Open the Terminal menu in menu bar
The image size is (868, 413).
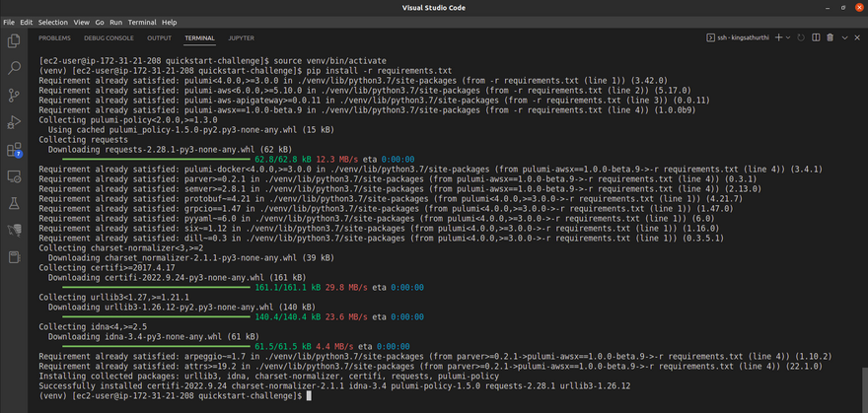144,22
